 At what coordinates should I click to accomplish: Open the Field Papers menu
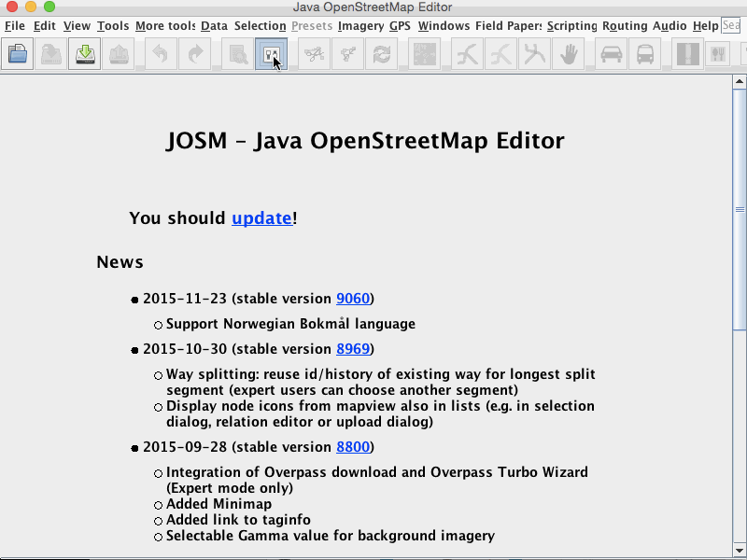508,26
